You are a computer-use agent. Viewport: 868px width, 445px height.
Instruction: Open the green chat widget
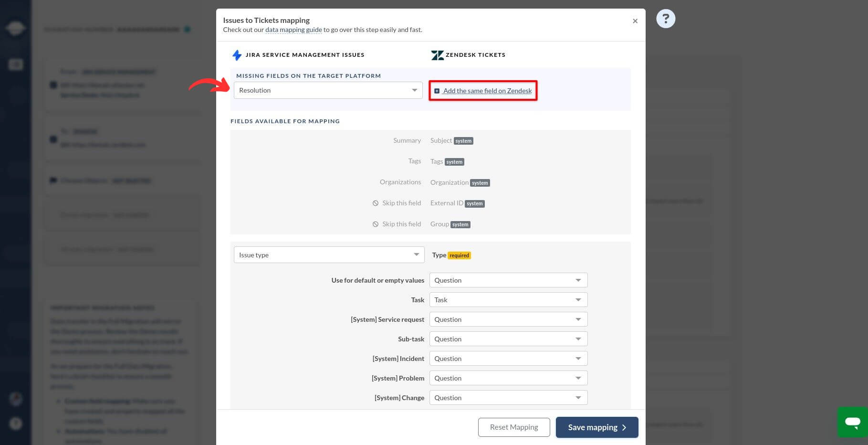pyautogui.click(x=852, y=422)
